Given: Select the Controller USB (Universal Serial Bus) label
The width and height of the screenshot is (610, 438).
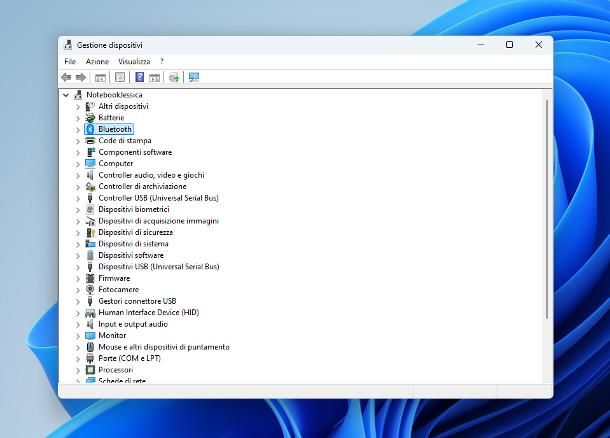Looking at the screenshot, I should [x=158, y=198].
